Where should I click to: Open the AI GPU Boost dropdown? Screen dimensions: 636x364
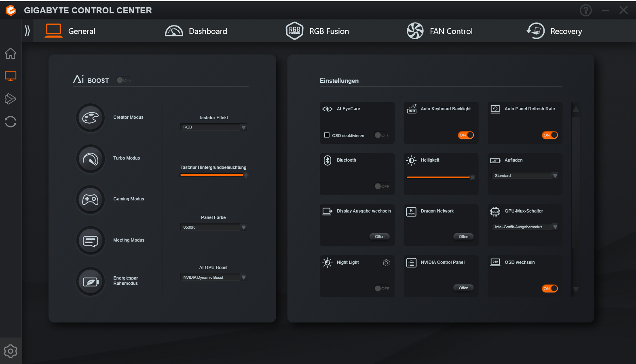[x=213, y=278]
